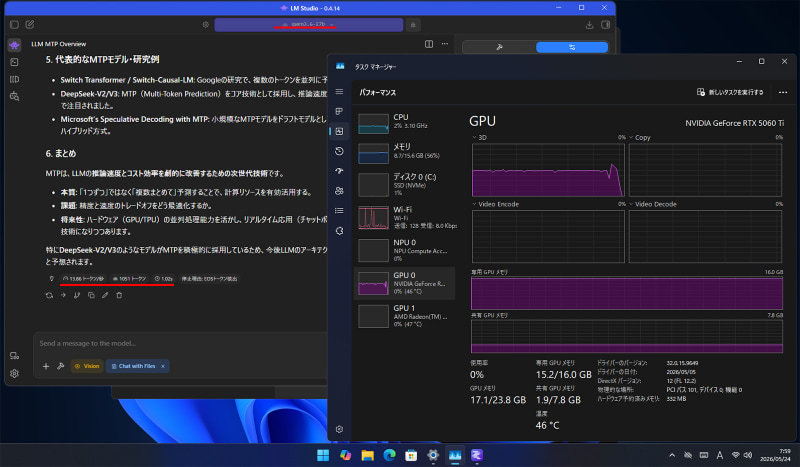Click the 停止理由 stop reason chip
The image size is (800, 467).
pos(209,279)
